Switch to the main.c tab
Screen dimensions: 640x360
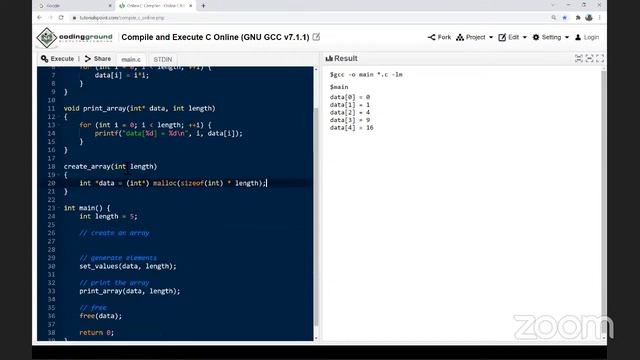(131, 59)
